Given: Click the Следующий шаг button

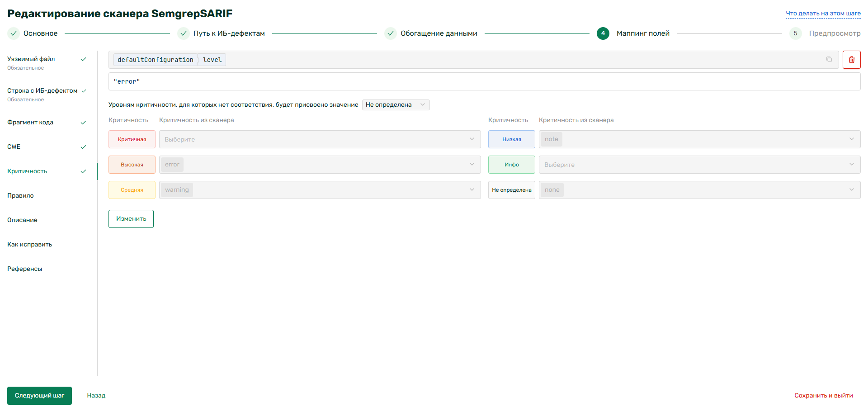Looking at the screenshot, I should 39,396.
